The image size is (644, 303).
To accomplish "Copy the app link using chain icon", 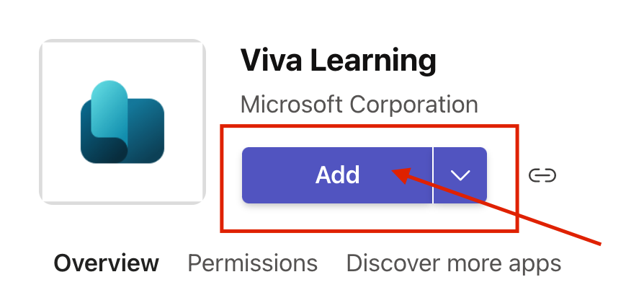I will pyautogui.click(x=542, y=175).
